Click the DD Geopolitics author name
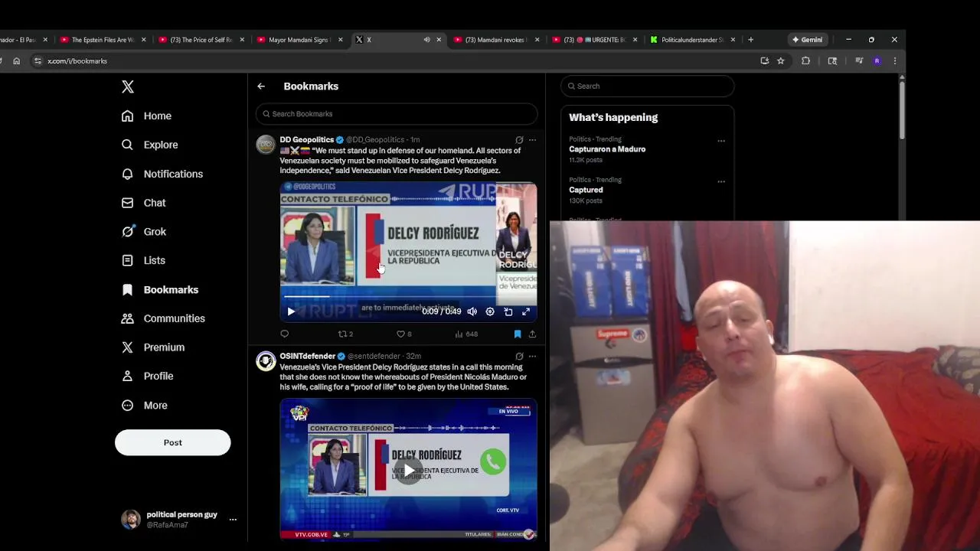The width and height of the screenshot is (980, 551). tap(306, 140)
